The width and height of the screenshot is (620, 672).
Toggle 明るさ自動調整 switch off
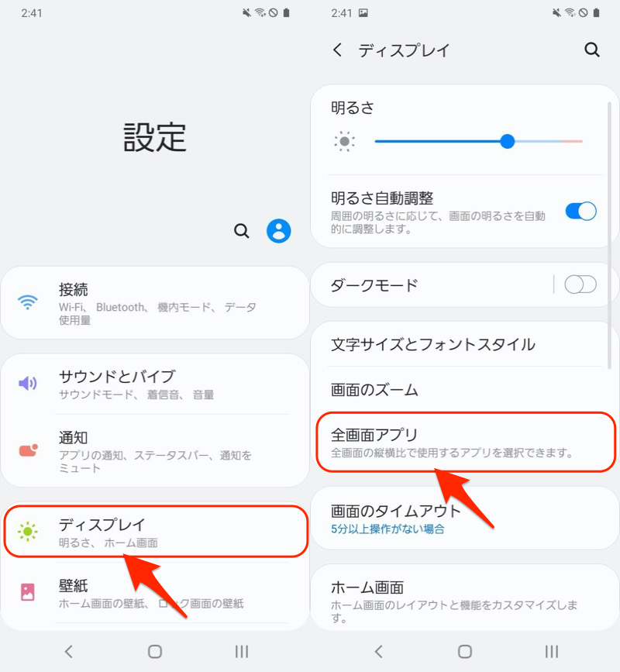(580, 211)
